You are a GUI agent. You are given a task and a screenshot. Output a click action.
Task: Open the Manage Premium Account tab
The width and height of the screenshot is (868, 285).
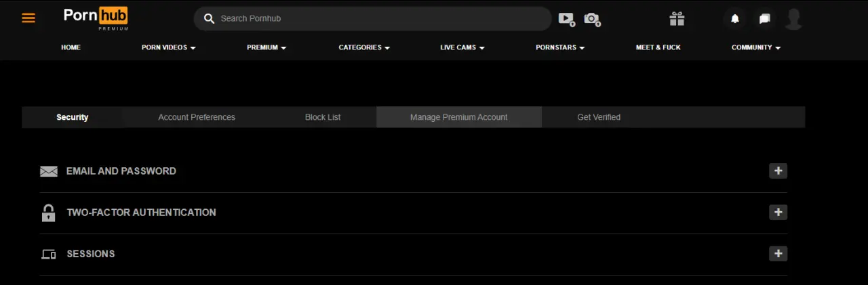point(459,117)
